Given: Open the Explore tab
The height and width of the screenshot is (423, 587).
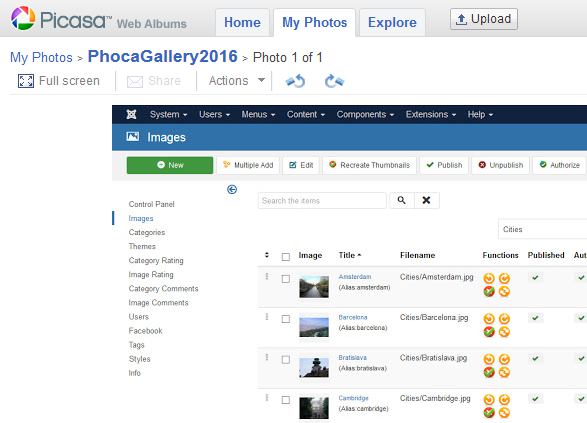Looking at the screenshot, I should [x=392, y=22].
